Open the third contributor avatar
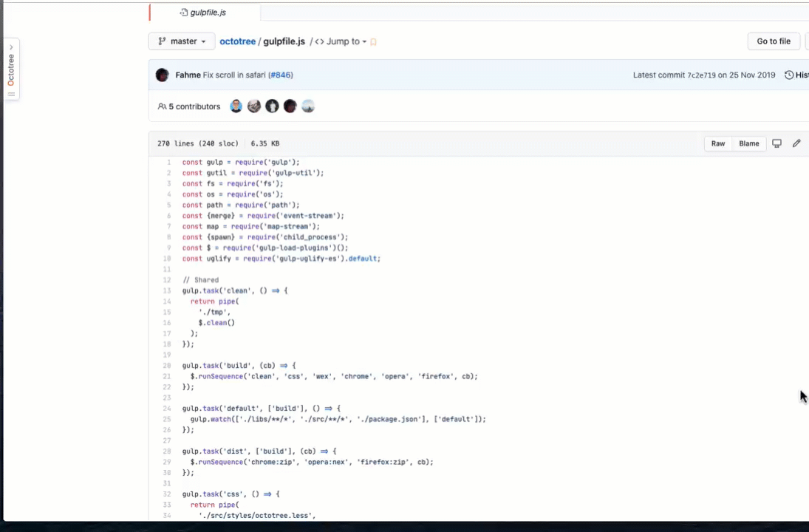 (x=272, y=106)
